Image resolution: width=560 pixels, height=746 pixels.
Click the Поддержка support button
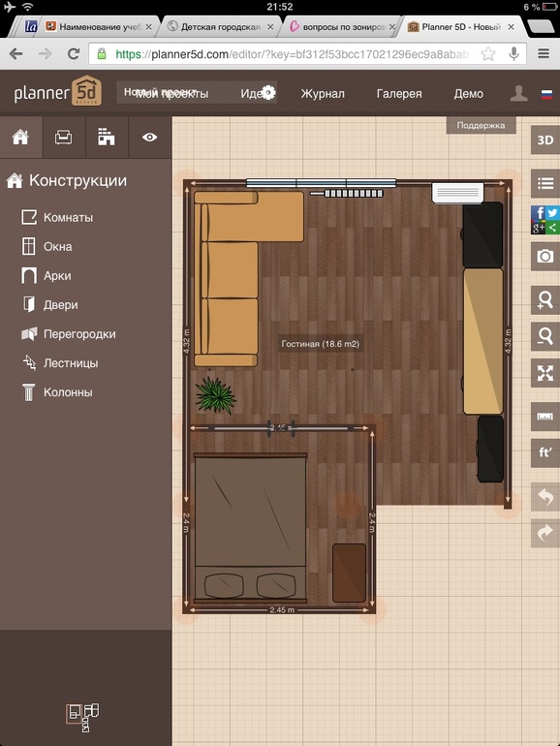[x=481, y=126]
